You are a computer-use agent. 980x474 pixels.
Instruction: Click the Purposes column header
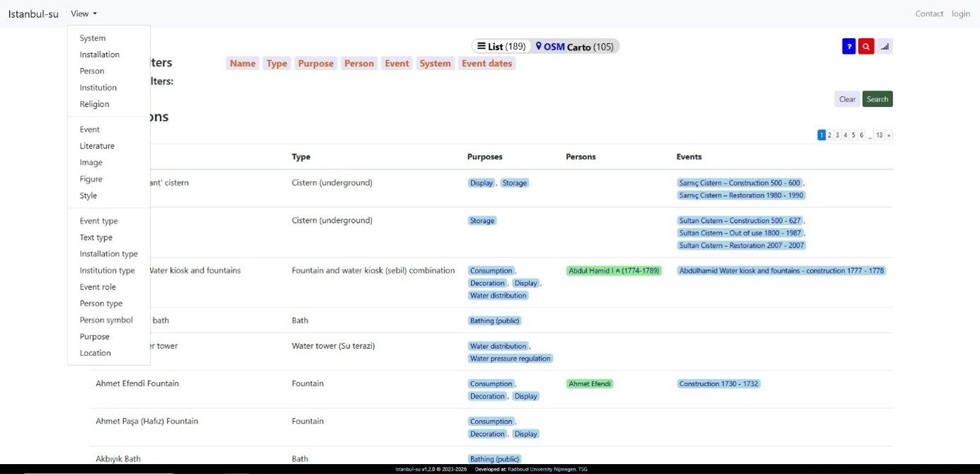[485, 156]
